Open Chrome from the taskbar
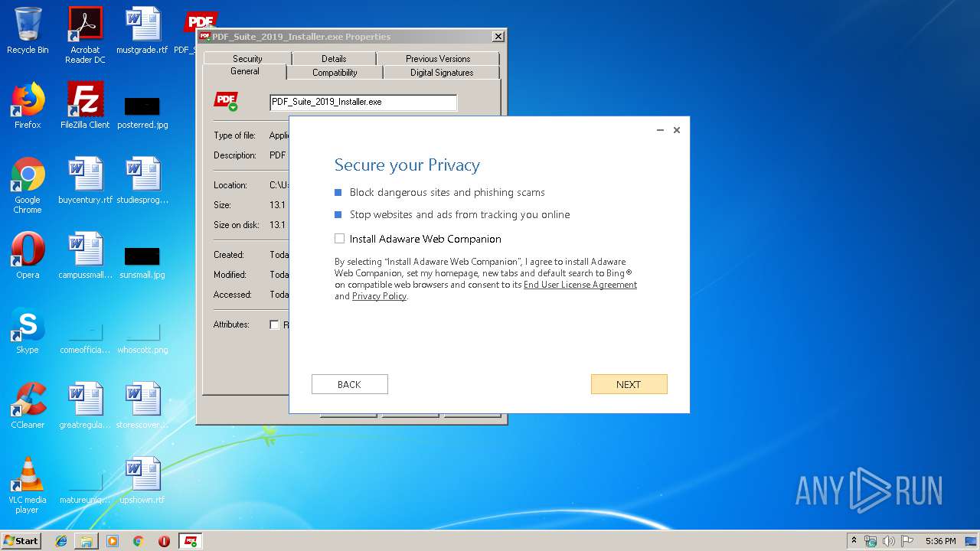This screenshot has width=980, height=551. [x=138, y=541]
